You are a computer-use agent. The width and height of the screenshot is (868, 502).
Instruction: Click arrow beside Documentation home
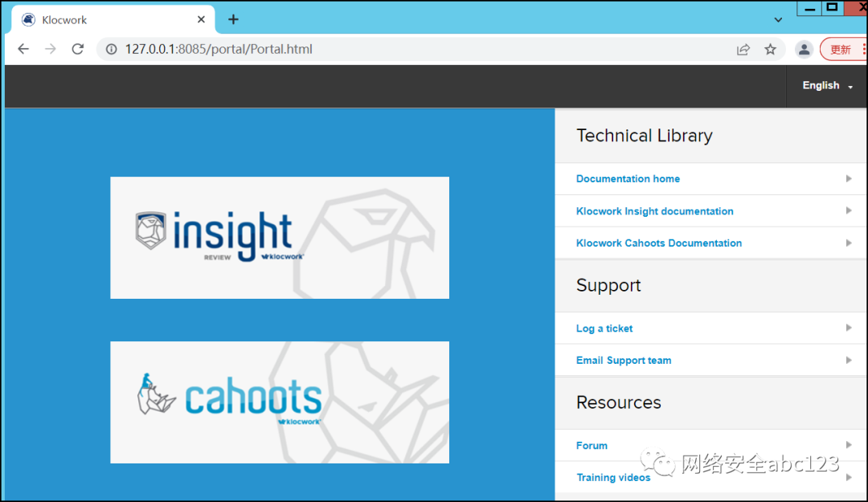[848, 178]
